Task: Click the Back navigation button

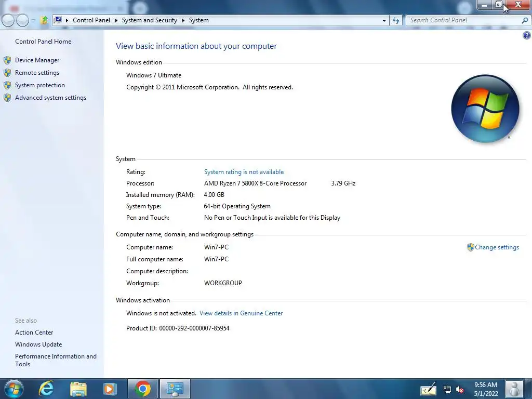Action: click(8, 20)
